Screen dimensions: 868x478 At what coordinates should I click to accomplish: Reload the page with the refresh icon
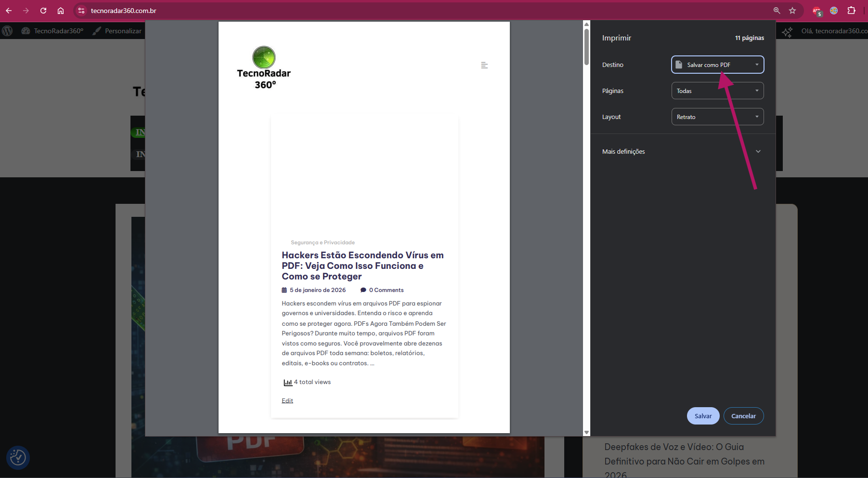(43, 11)
